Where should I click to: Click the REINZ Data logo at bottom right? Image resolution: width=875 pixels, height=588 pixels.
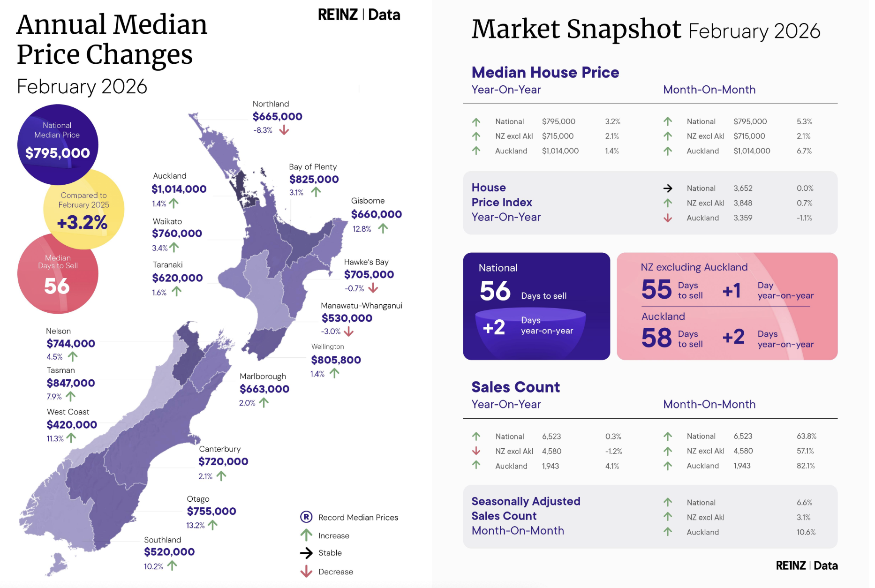pos(807,565)
